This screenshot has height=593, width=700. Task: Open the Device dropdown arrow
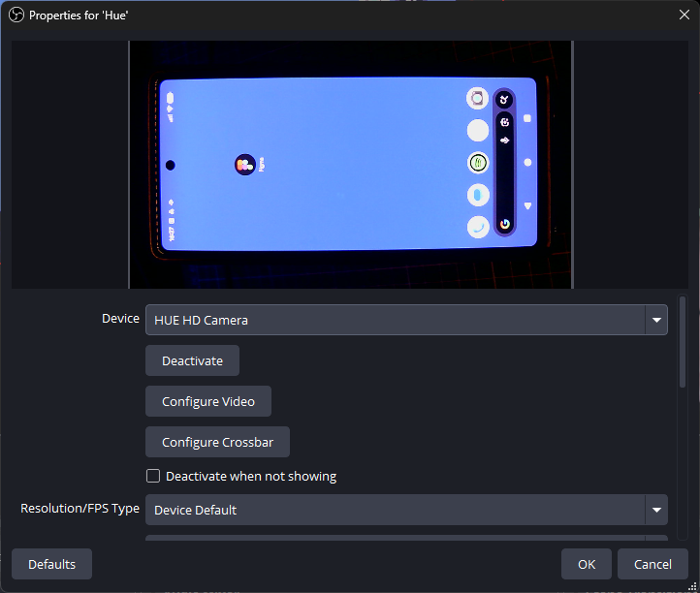click(656, 320)
